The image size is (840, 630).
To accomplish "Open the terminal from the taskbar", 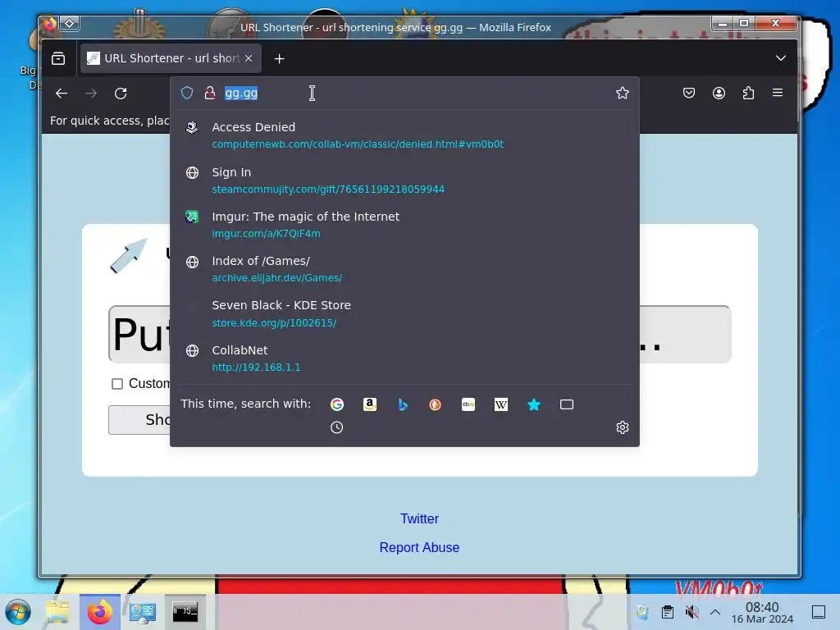I will pos(185,612).
